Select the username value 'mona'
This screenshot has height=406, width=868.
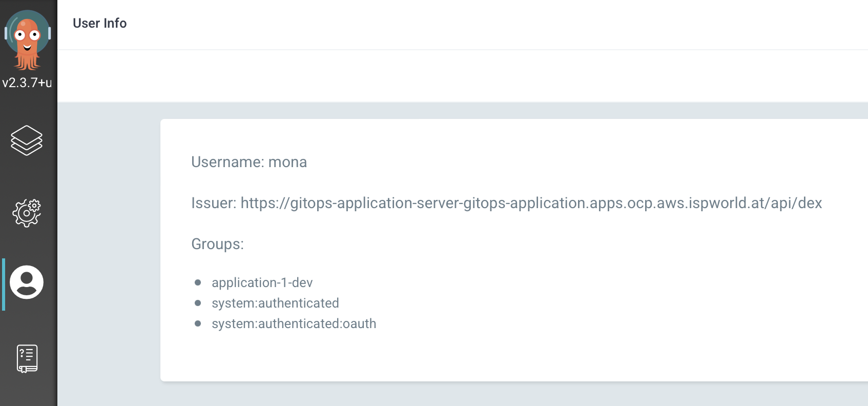pyautogui.click(x=287, y=162)
